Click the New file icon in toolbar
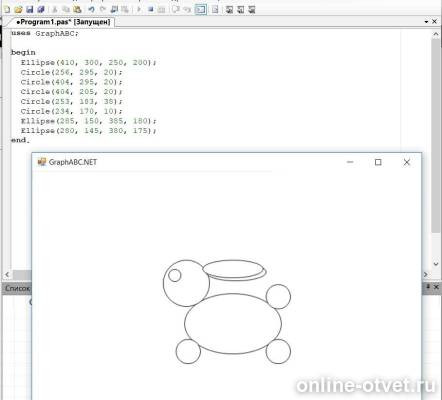Screen dimensions: 442x400 point(7,9)
